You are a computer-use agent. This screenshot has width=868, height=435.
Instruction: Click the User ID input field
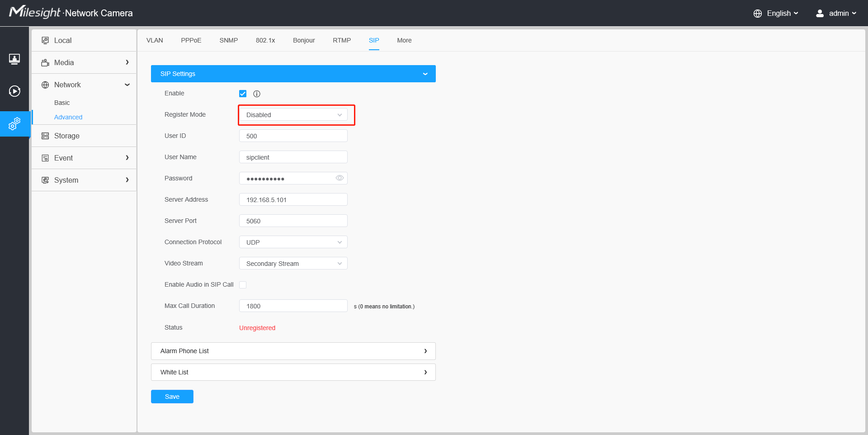(x=293, y=136)
